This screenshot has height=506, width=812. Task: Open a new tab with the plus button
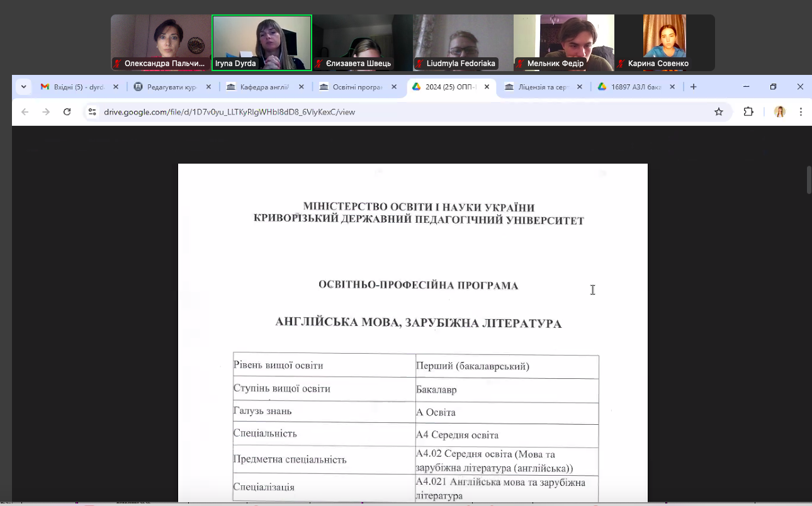coord(692,87)
